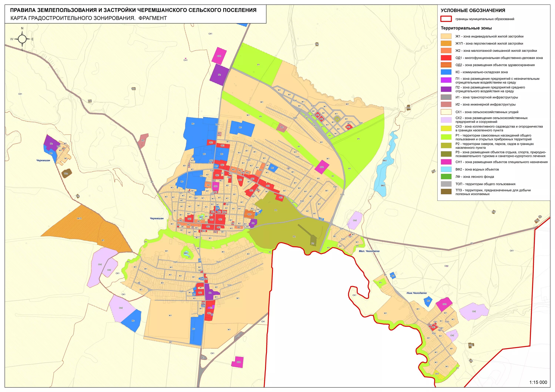Click the brown ТПЗ legend swatch

(446, 192)
